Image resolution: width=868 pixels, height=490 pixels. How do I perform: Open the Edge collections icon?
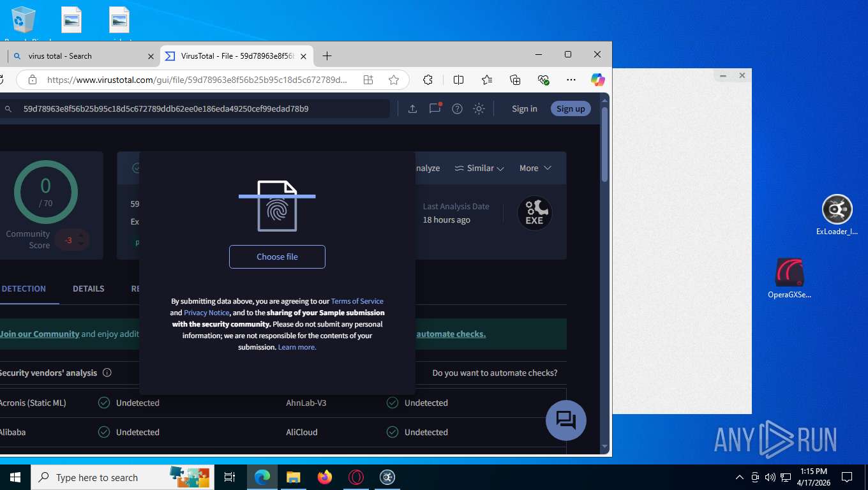click(515, 80)
